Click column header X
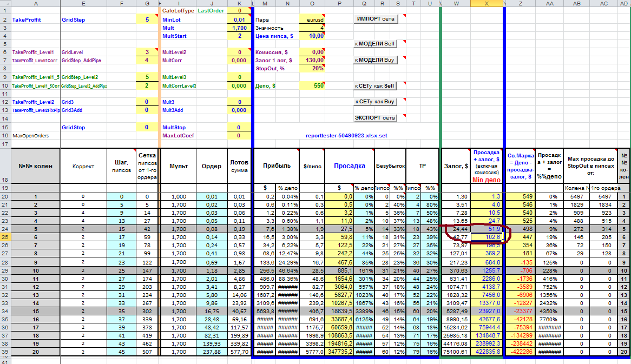631x364 pixels. coord(487,3)
